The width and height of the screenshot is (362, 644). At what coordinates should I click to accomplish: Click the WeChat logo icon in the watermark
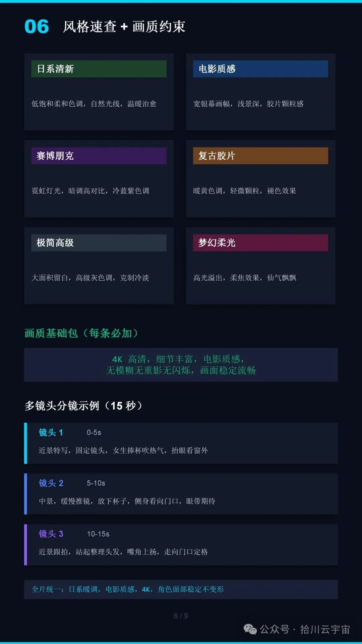(x=250, y=629)
